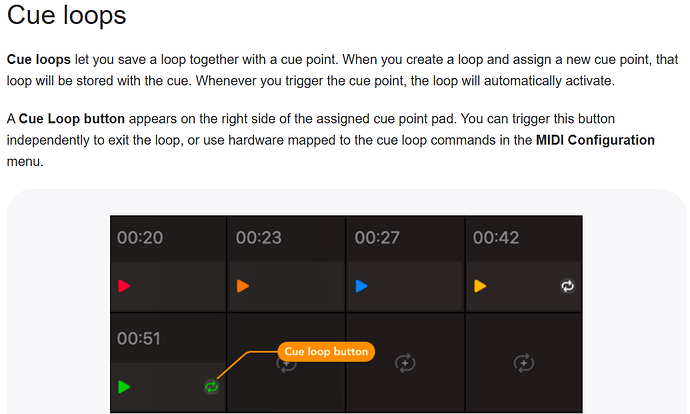The width and height of the screenshot is (690, 414).
Task: Select the 00:27 time label
Action: [x=377, y=238]
